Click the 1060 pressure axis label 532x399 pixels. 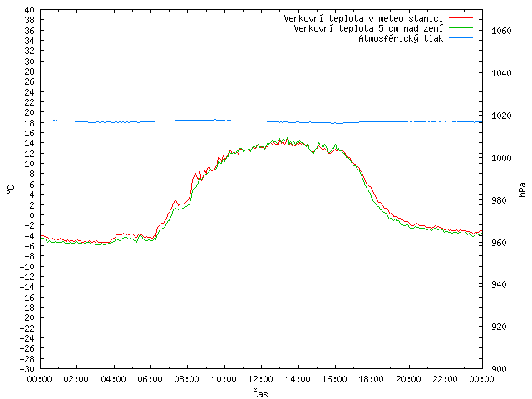pyautogui.click(x=501, y=32)
